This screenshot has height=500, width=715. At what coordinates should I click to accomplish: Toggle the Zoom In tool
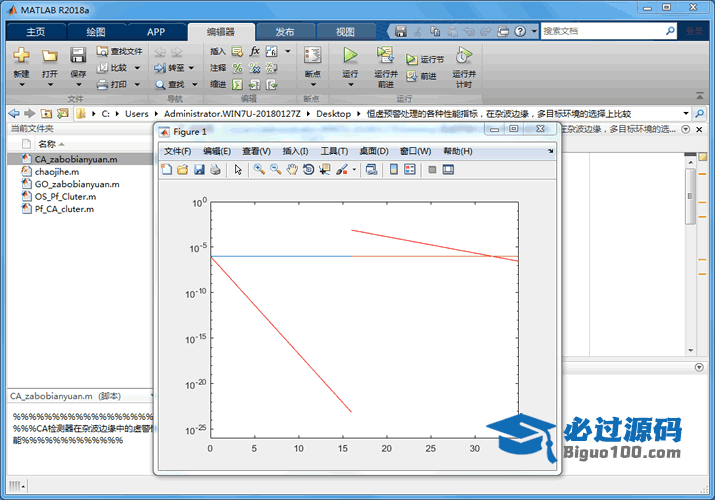pos(259,170)
